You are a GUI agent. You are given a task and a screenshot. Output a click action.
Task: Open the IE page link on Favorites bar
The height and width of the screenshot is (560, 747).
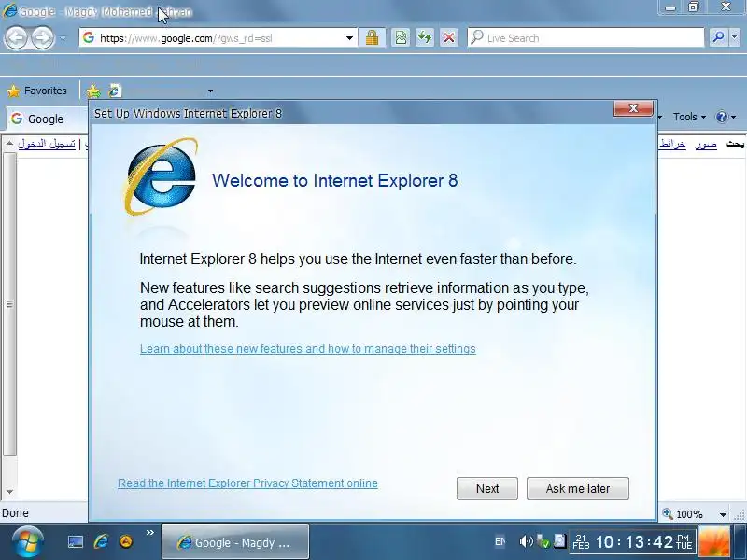pyautogui.click(x=115, y=91)
